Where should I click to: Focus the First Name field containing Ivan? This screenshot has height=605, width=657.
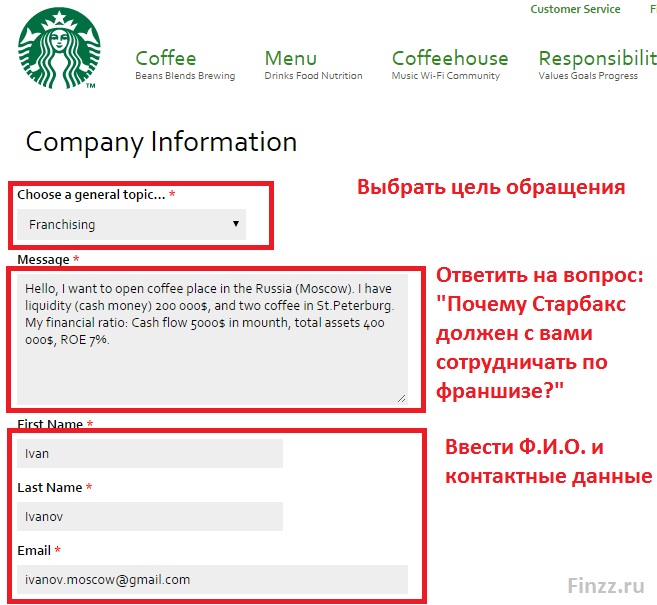(x=150, y=453)
